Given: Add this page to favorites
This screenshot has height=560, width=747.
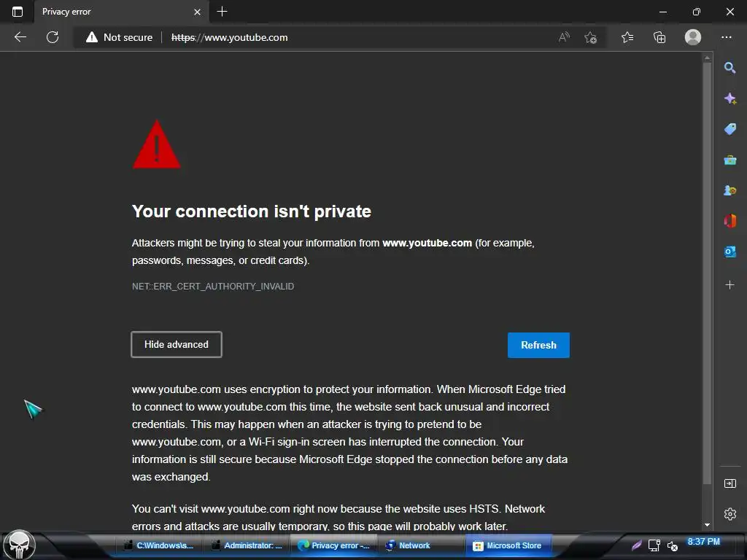Looking at the screenshot, I should [x=591, y=37].
